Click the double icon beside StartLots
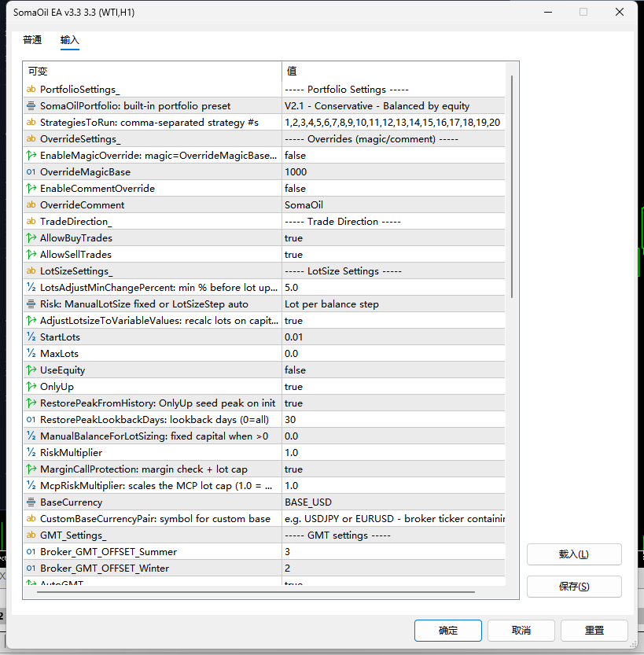This screenshot has width=644, height=655. click(31, 337)
